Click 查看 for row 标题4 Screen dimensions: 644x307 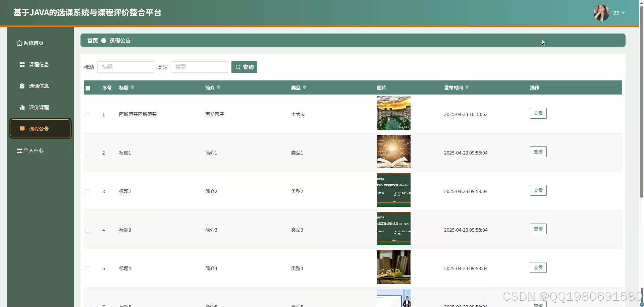[538, 267]
